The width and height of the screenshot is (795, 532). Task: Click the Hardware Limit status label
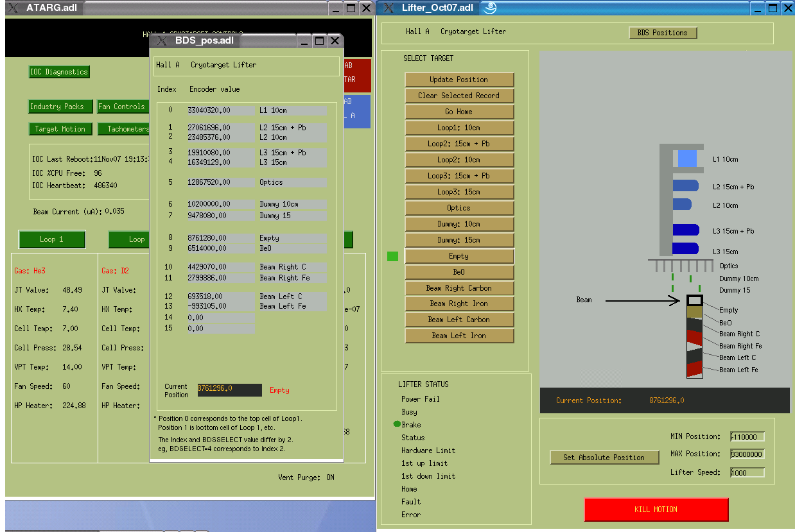tap(428, 450)
